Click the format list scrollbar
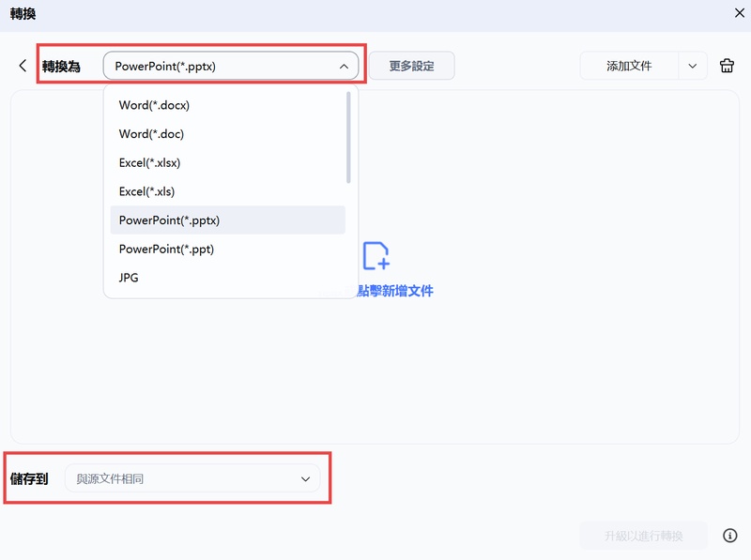 [x=348, y=137]
